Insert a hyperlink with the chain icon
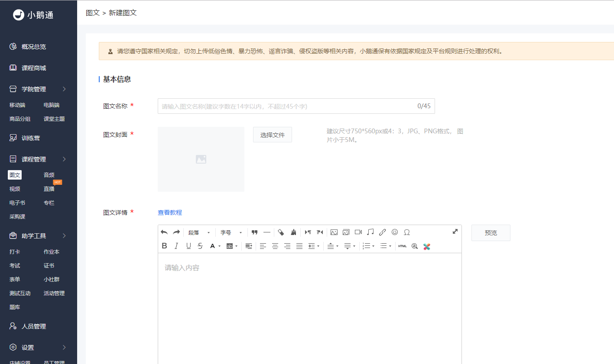Screen dimensions: 614x364 pyautogui.click(x=383, y=232)
